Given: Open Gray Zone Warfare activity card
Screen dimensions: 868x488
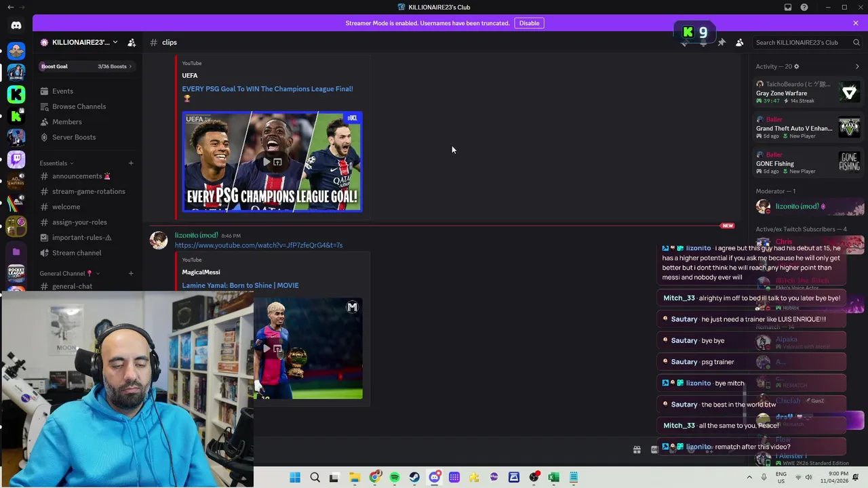Looking at the screenshot, I should [x=808, y=92].
